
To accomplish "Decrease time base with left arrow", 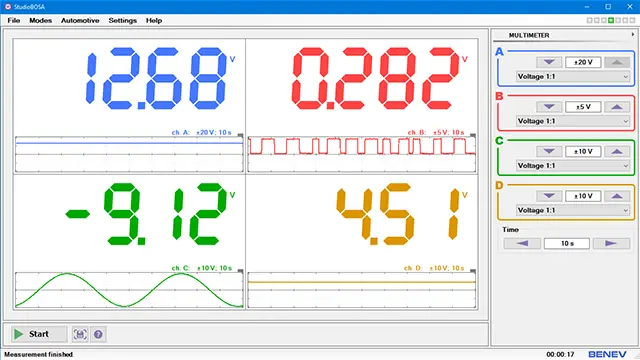I will tap(522, 244).
